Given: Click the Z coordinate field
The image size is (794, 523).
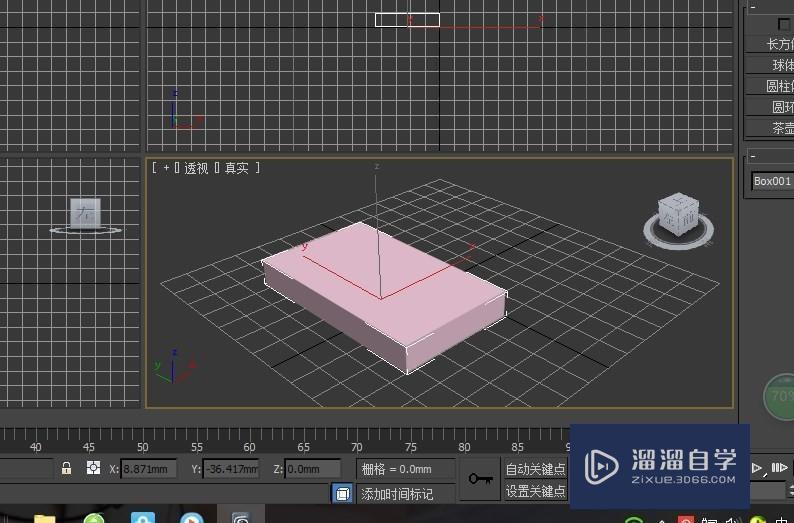Looking at the screenshot, I should (x=312, y=469).
